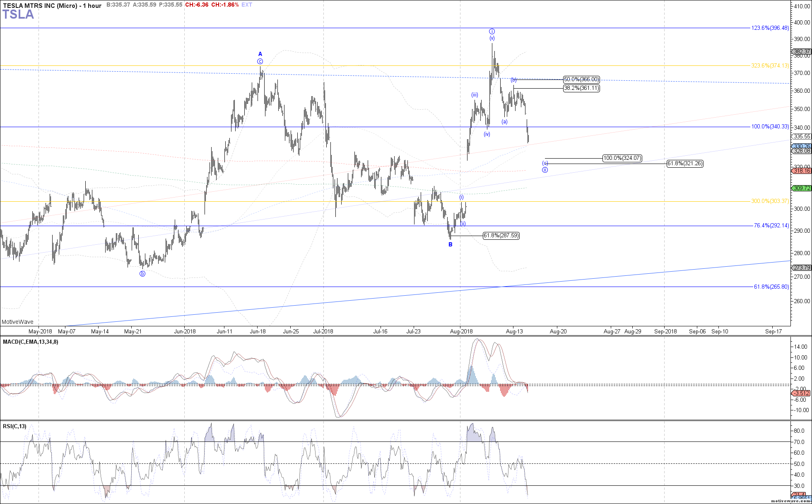
Task: Select the 76.4%(292.14) level label
Action: click(x=771, y=226)
